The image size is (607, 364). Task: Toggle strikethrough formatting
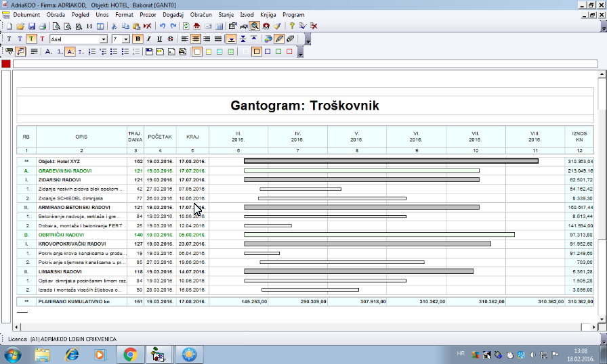tap(171, 39)
